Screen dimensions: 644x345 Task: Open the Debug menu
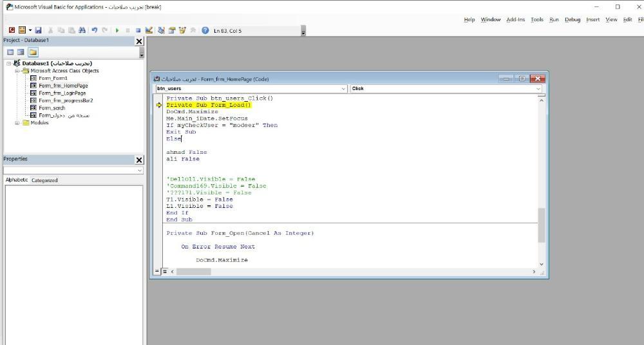[573, 19]
